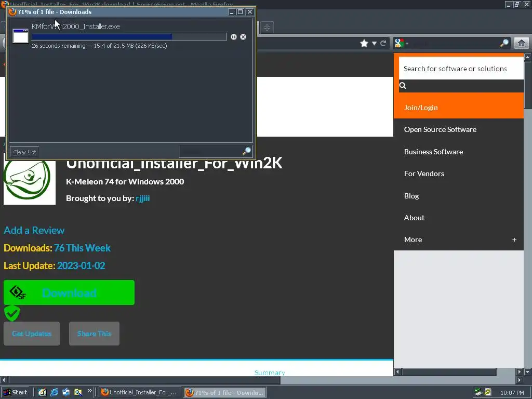The width and height of the screenshot is (532, 399).
Task: Open the URL history dropdown arrow
Action: 374,44
